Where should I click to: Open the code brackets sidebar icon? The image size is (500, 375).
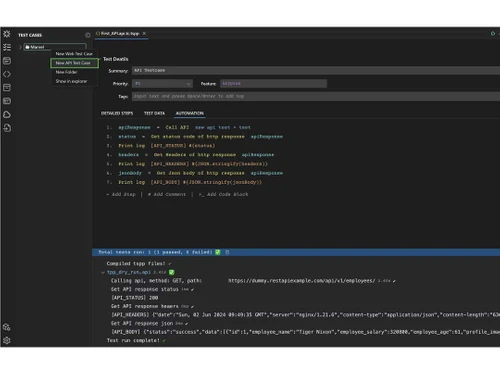point(7,74)
